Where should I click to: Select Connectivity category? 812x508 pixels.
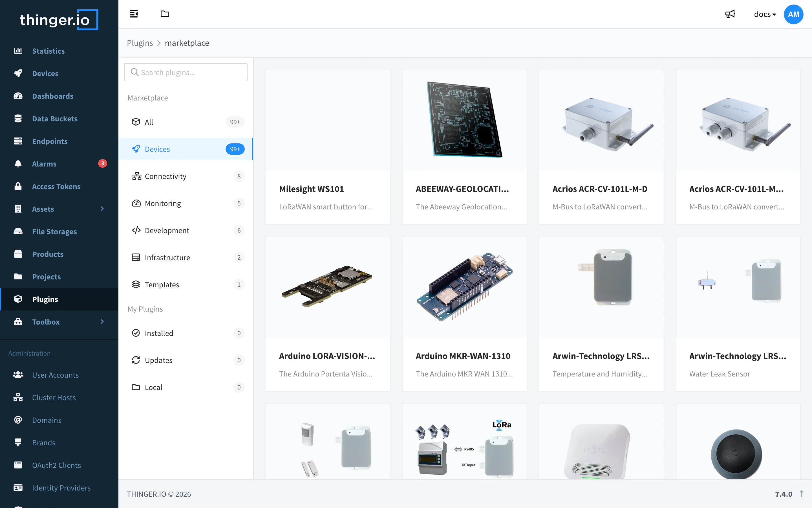pos(186,176)
